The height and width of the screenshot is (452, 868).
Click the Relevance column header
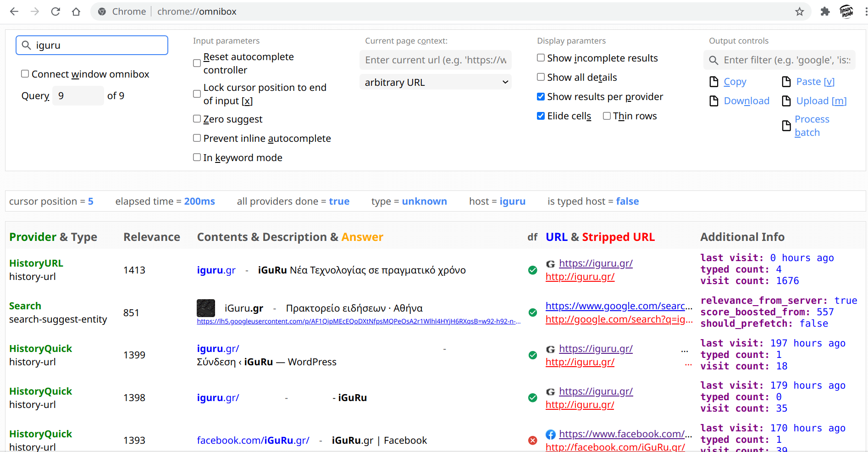point(152,237)
